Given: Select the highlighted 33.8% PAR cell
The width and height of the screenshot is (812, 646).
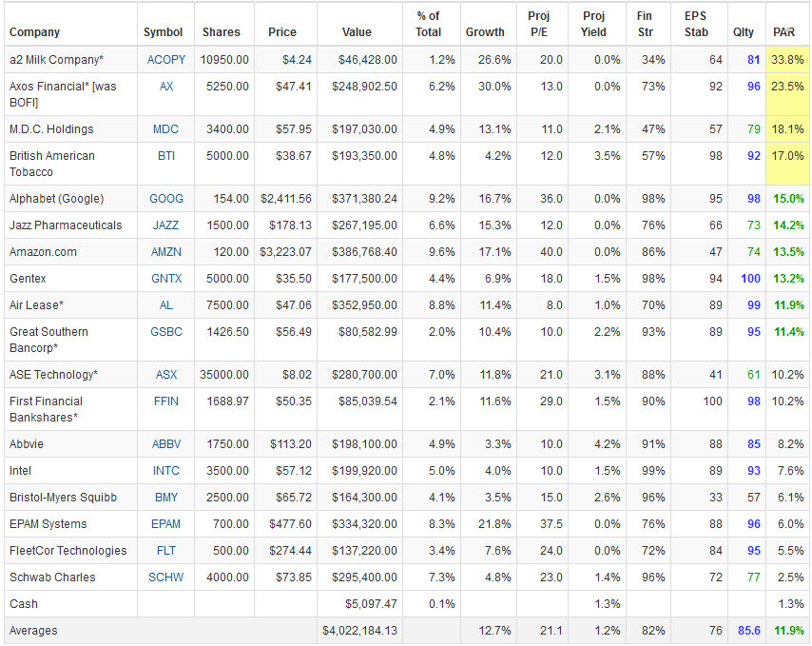Looking at the screenshot, I should (787, 60).
